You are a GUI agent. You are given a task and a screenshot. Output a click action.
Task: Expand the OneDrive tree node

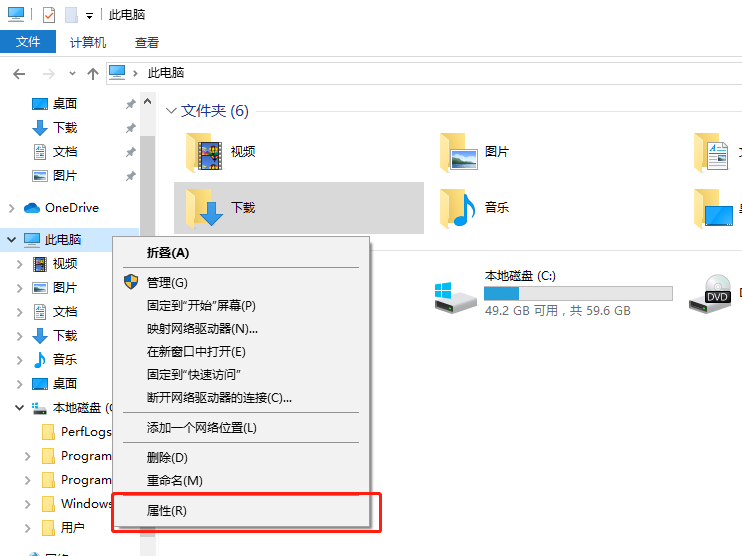11,208
